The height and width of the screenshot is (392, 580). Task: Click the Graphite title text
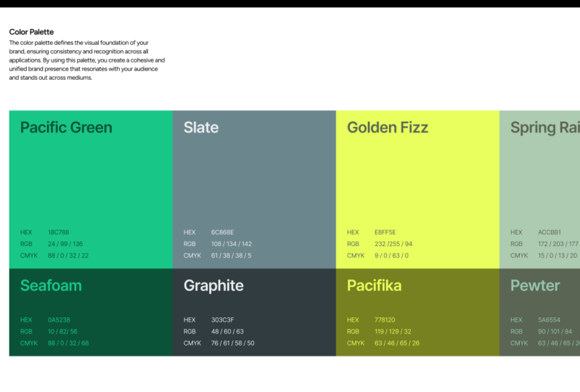point(214,286)
